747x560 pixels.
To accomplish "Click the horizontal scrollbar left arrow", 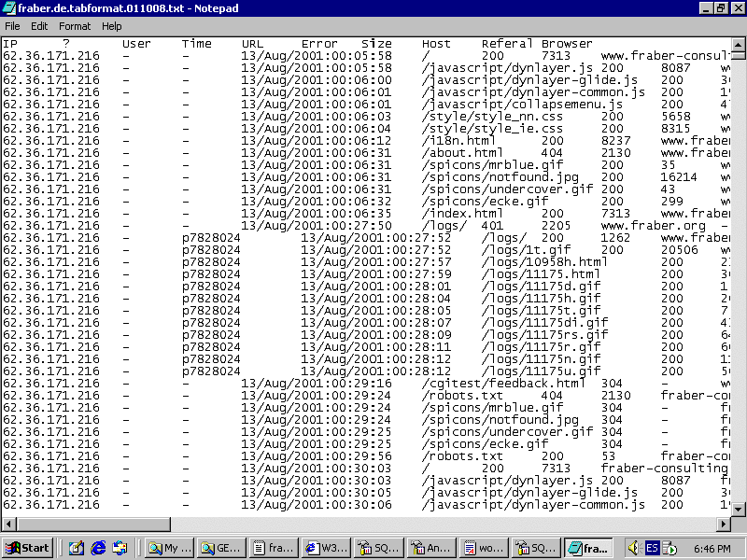I will tap(7, 522).
